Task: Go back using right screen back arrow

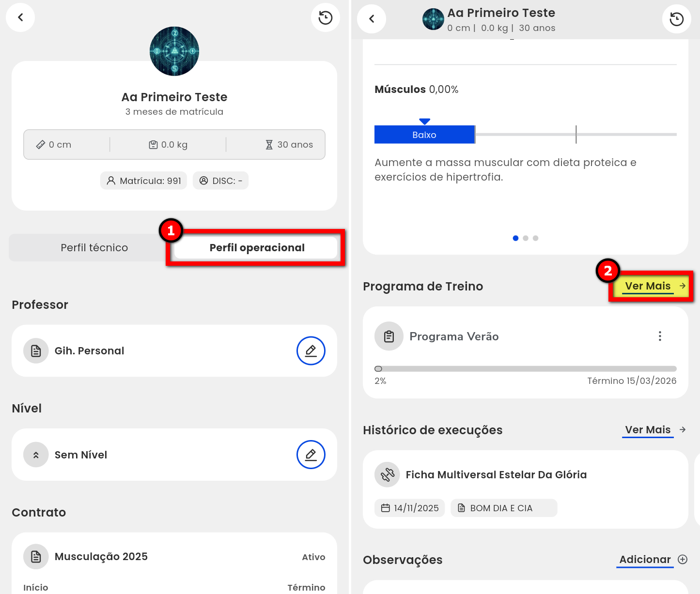Action: [372, 19]
